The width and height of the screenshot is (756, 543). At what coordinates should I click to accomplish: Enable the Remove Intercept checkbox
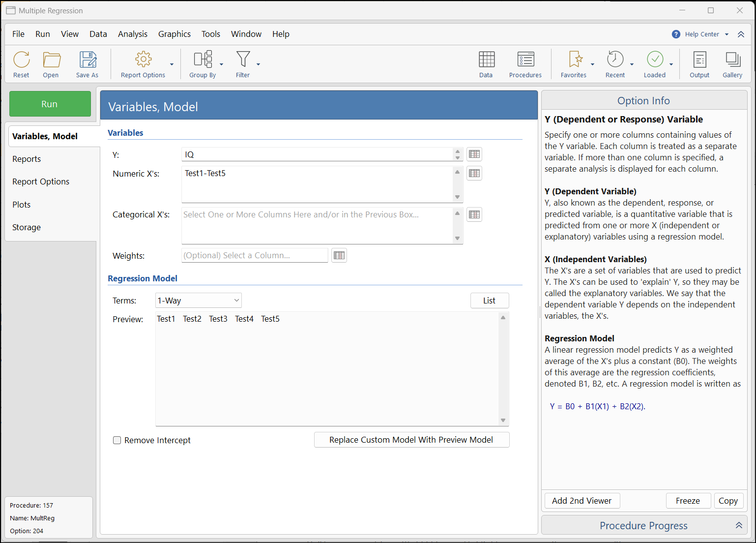[117, 440]
